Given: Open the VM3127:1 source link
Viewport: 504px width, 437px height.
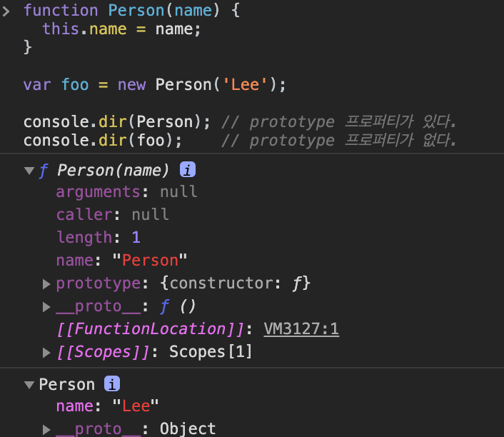Looking at the screenshot, I should click(301, 329).
